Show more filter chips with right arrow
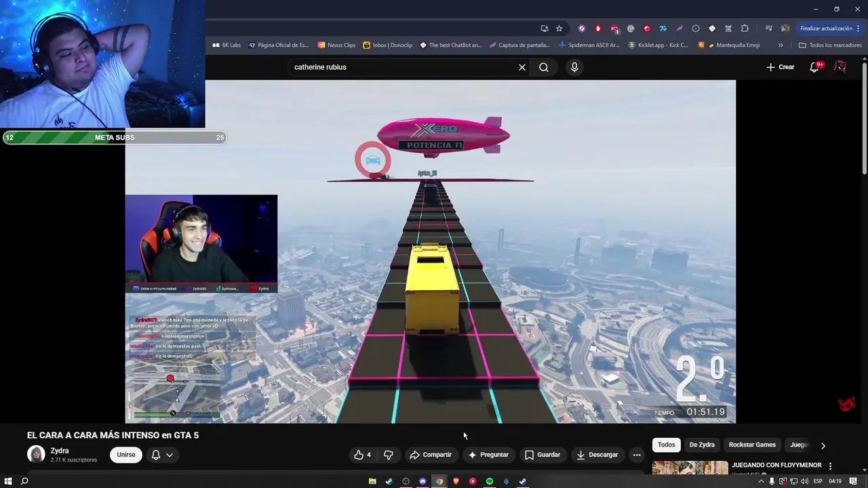This screenshot has width=868, height=488. tap(823, 445)
